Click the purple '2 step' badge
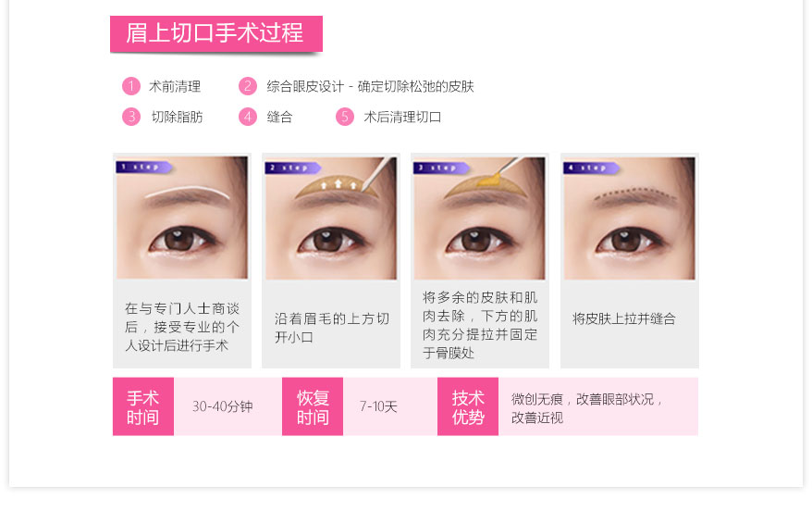812x511 pixels. (x=292, y=168)
